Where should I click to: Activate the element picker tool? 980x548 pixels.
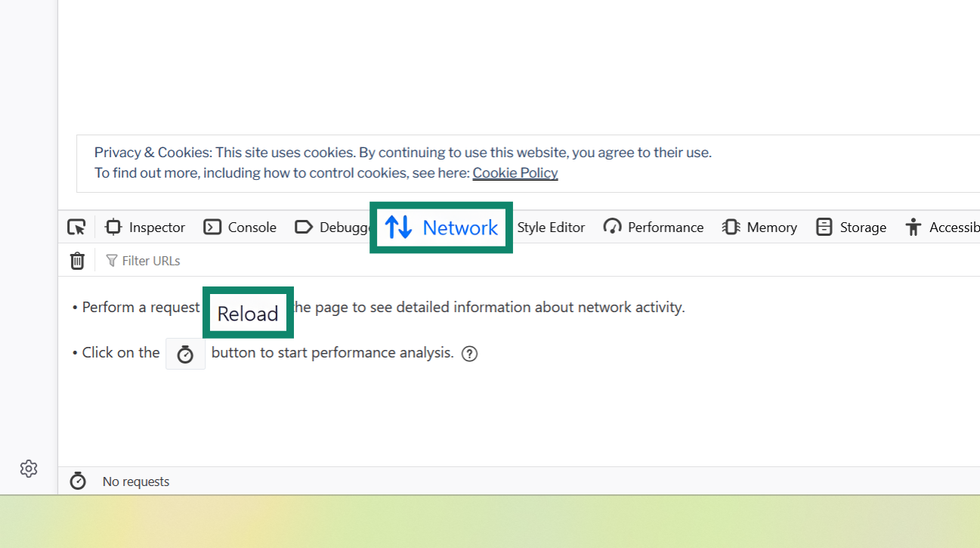coord(76,227)
